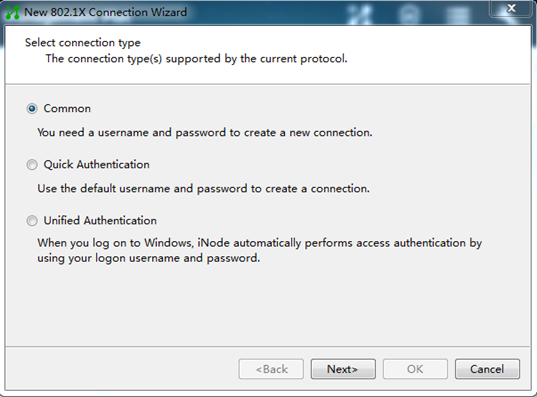The width and height of the screenshot is (537, 397).
Task: Choose the Quick Authentication radio button
Action: coord(32,165)
